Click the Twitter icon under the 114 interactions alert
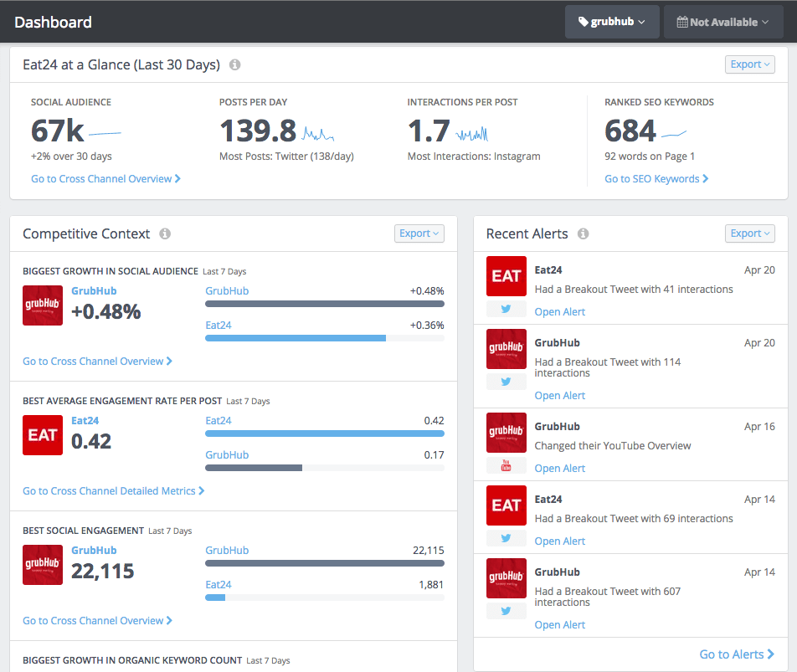Viewport: 797px width, 672px height. coord(506,382)
